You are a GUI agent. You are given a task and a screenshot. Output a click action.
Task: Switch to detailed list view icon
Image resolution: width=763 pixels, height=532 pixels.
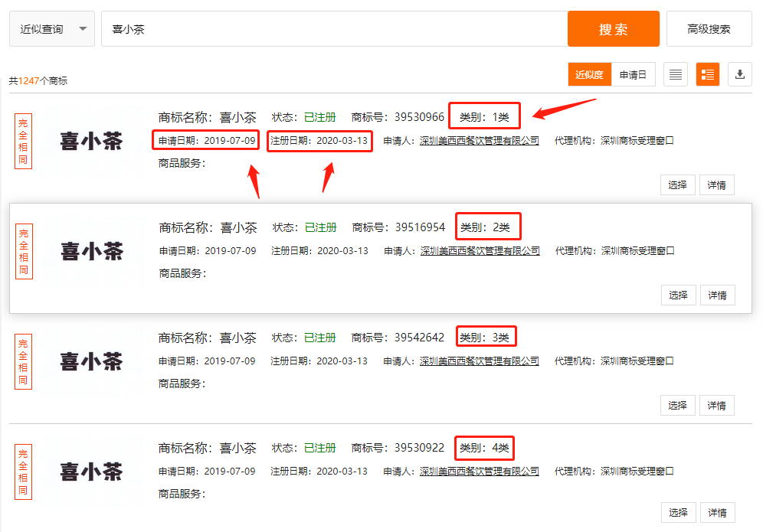click(708, 74)
